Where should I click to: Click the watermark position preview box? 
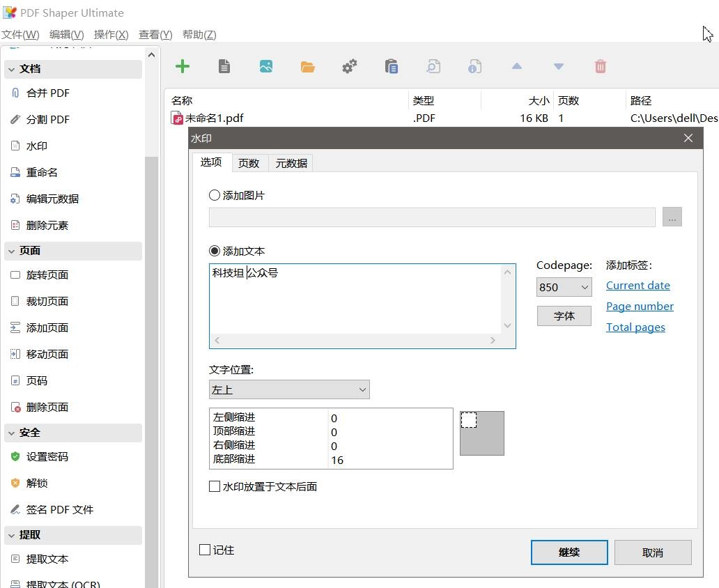click(482, 433)
